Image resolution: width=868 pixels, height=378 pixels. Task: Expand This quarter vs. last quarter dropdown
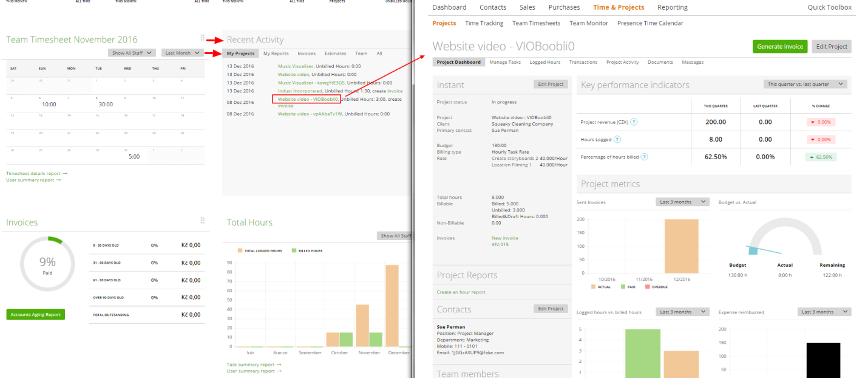pyautogui.click(x=805, y=84)
